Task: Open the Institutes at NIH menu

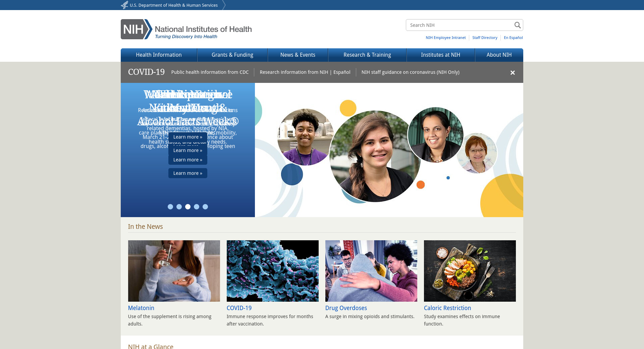Action: pos(441,55)
